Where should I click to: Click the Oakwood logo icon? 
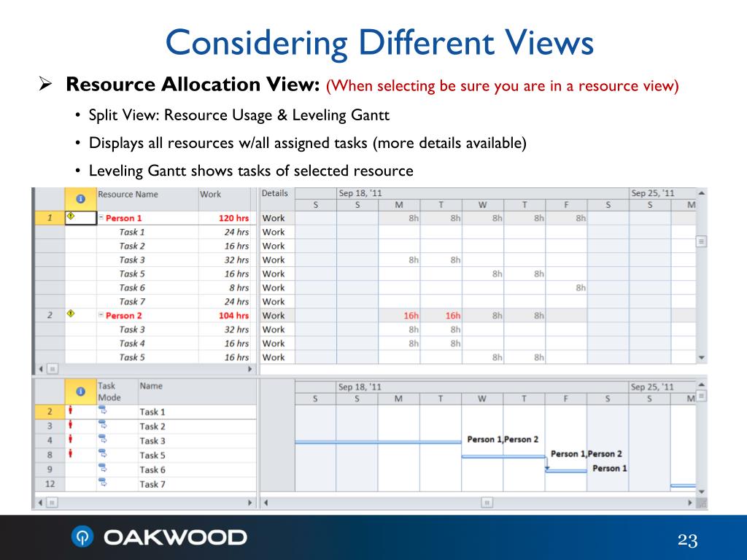82,537
